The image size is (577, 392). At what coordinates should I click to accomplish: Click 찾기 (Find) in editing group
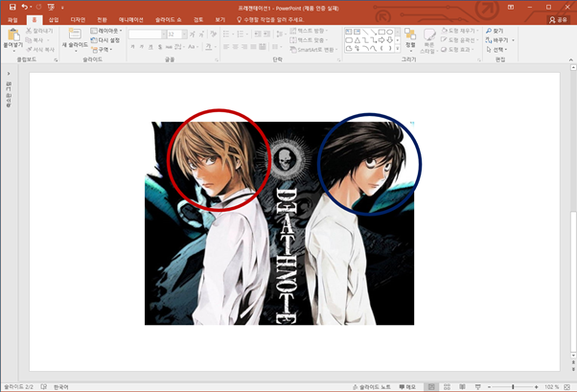[x=495, y=31]
